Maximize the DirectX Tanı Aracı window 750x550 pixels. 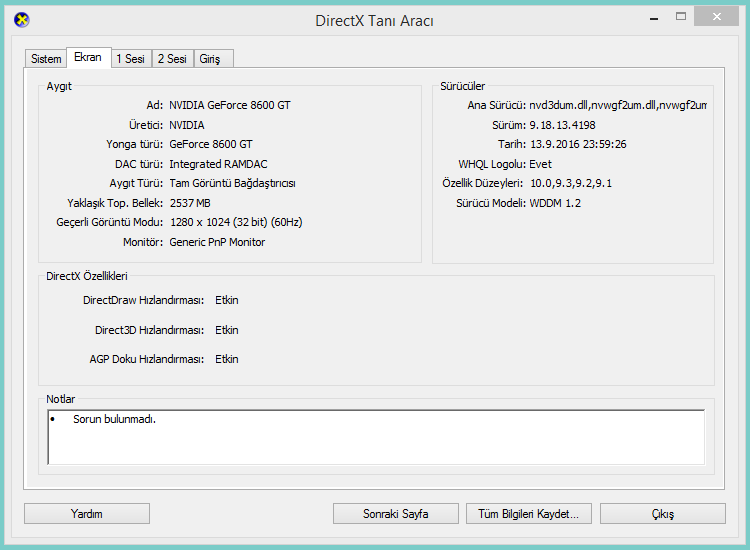[681, 17]
